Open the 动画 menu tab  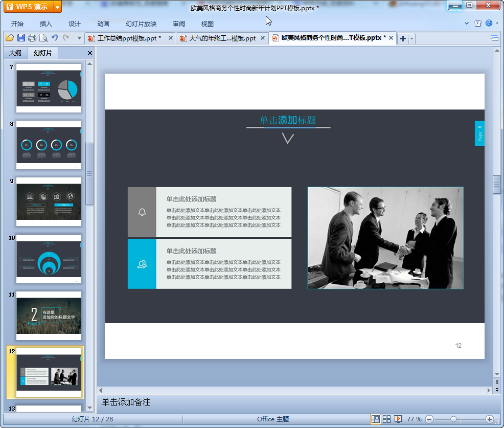coord(103,24)
